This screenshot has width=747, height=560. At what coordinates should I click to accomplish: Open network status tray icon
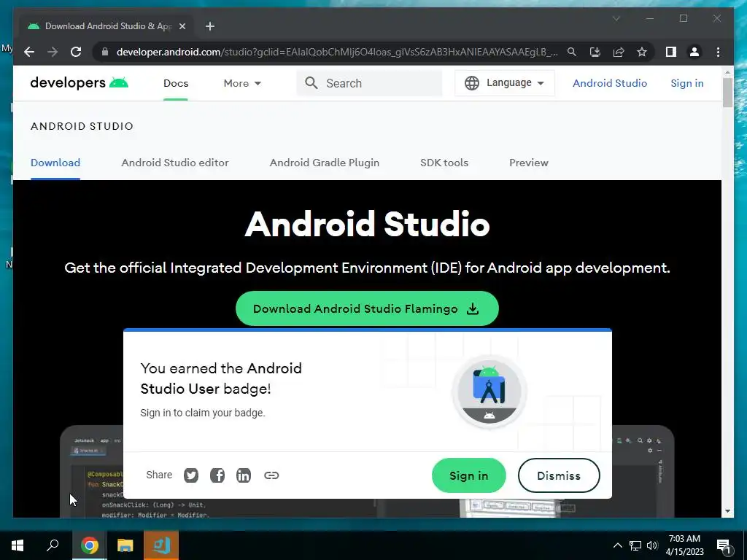635,545
